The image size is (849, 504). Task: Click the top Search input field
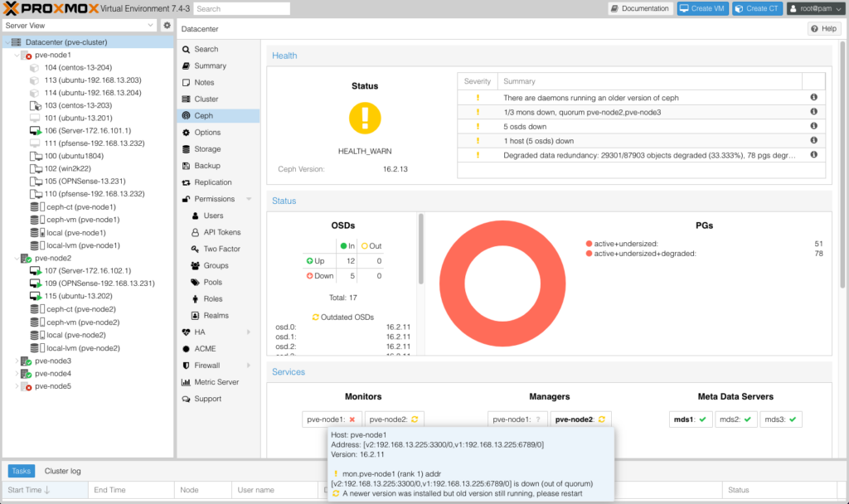coord(241,8)
